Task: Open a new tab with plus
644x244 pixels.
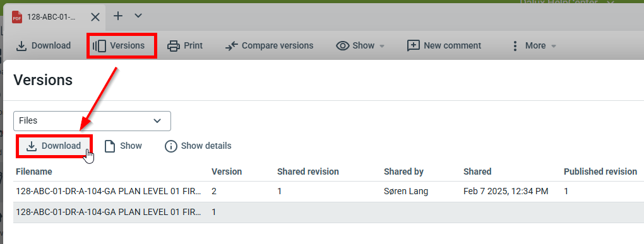Action: point(118,16)
